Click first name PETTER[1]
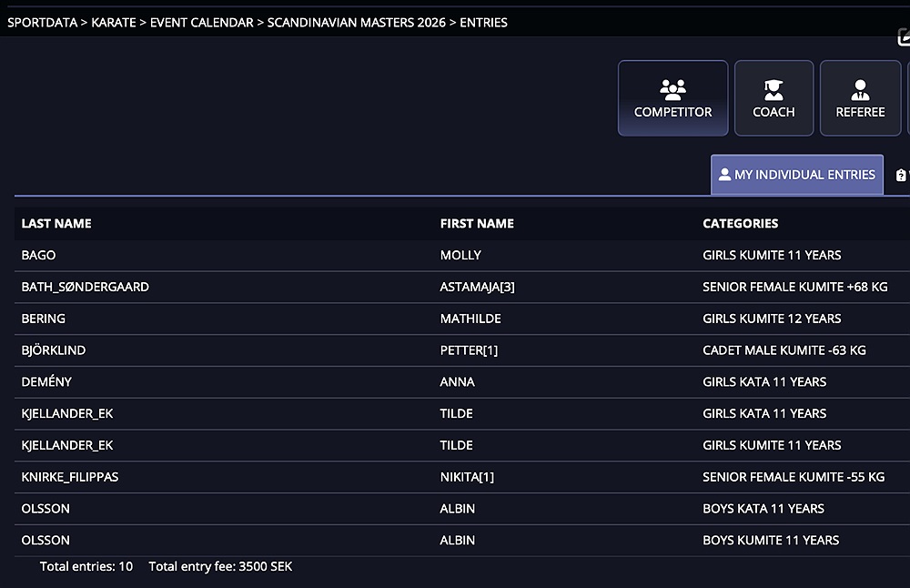The image size is (910, 588). 469,350
